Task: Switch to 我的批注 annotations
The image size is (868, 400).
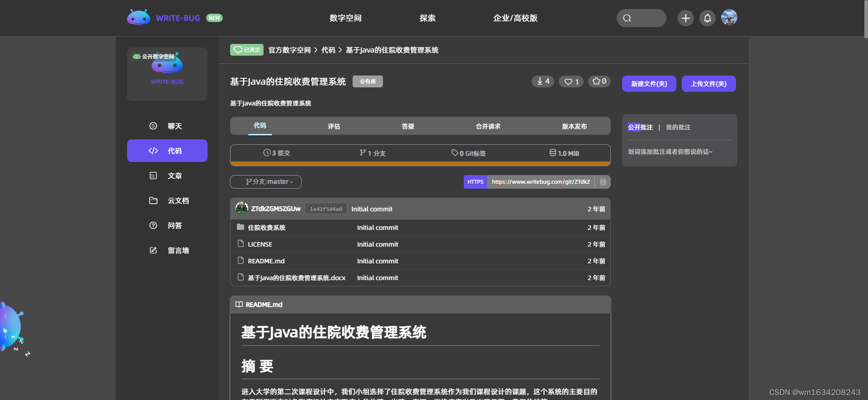Action: [678, 127]
